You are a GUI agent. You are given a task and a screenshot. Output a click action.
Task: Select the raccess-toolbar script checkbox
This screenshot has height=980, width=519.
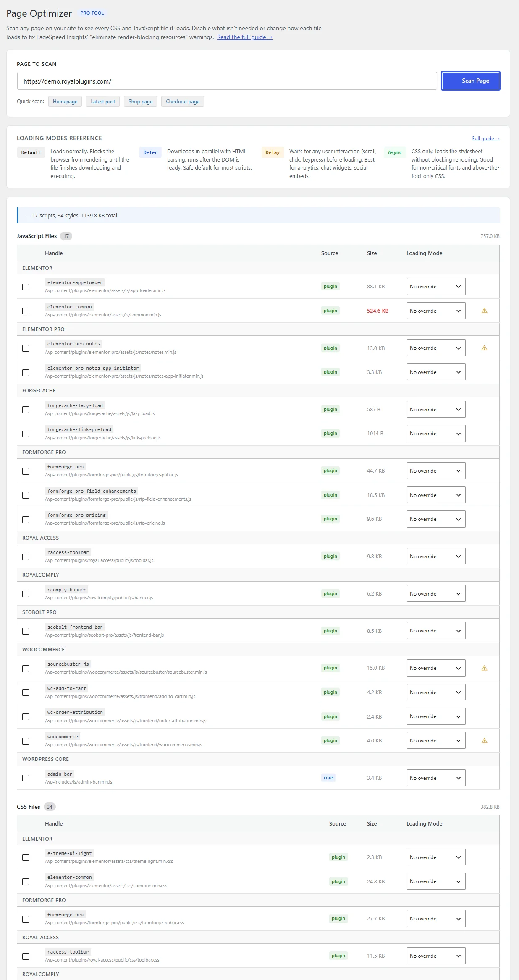pos(26,557)
